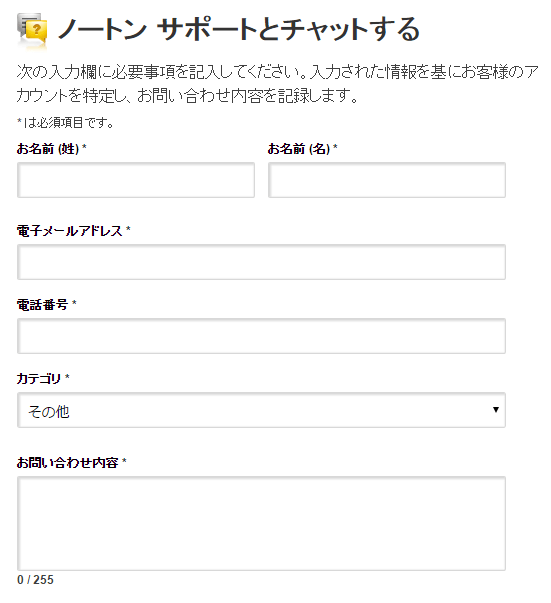551x603 pixels.
Task: Click the ノートン サポートとチャットする heading
Action: point(238,29)
